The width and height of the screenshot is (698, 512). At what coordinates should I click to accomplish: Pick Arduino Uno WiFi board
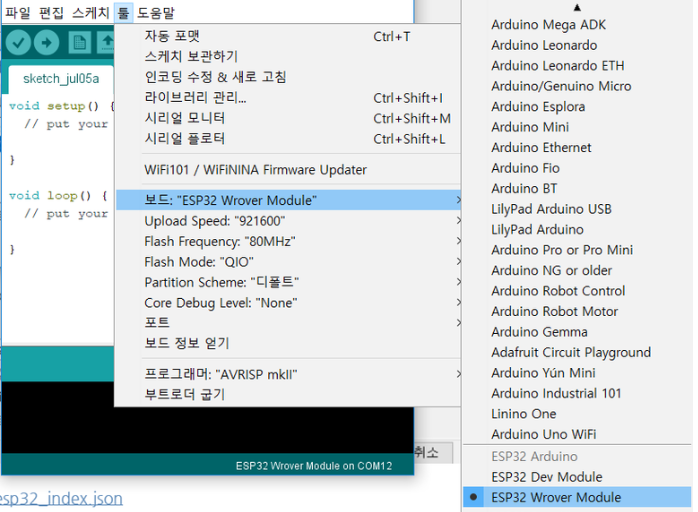577,434
